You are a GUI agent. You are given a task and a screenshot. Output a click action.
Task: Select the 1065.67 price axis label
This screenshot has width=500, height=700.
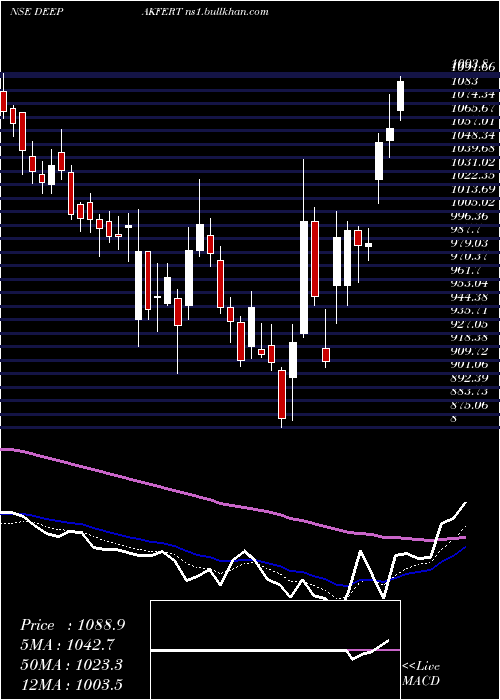tap(473, 108)
